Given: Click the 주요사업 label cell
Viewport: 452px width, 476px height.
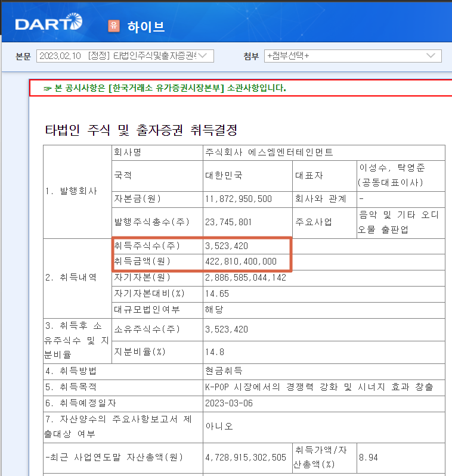Looking at the screenshot, I should click(x=324, y=223).
